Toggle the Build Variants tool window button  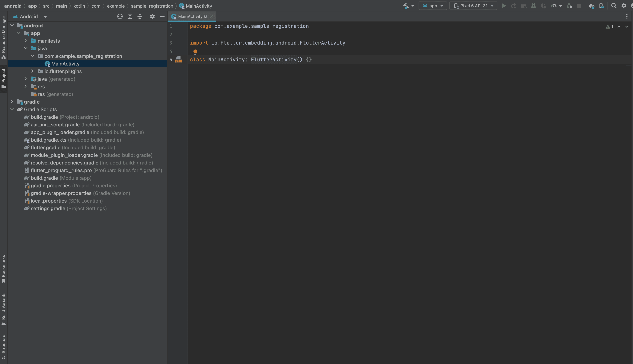point(3,308)
